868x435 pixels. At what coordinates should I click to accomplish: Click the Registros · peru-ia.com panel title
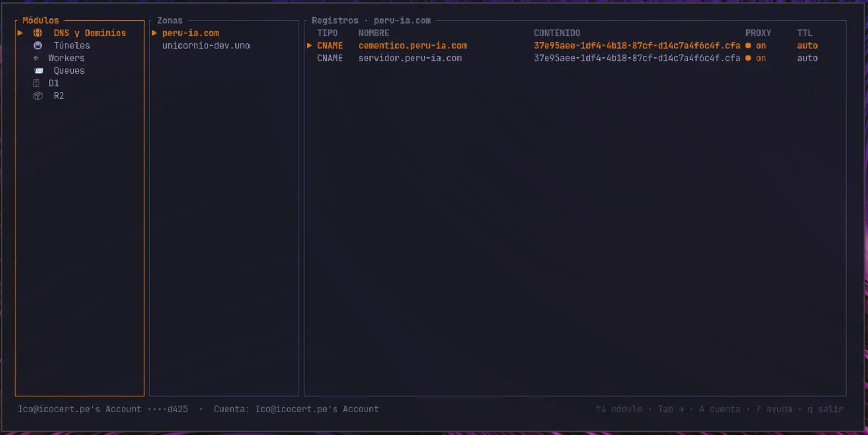coord(371,21)
